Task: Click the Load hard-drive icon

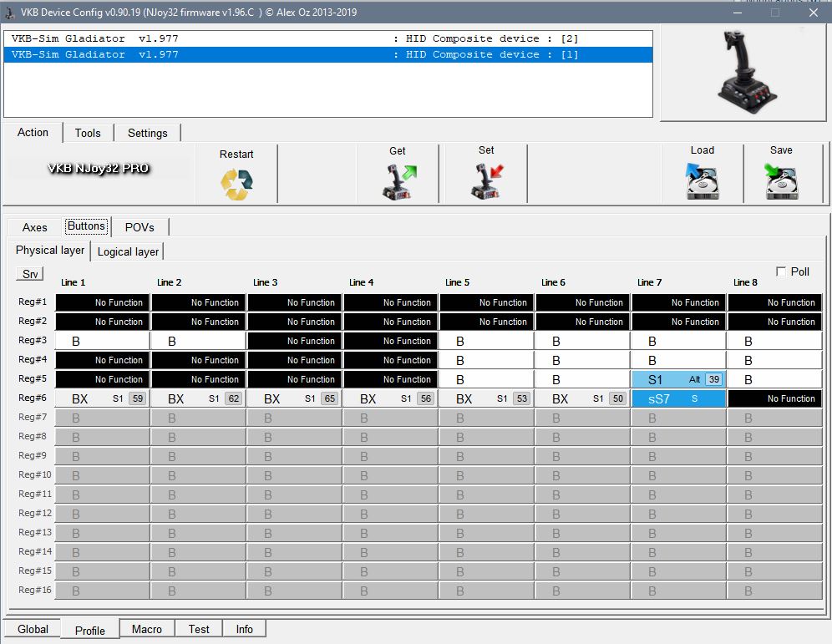Action: (x=702, y=181)
